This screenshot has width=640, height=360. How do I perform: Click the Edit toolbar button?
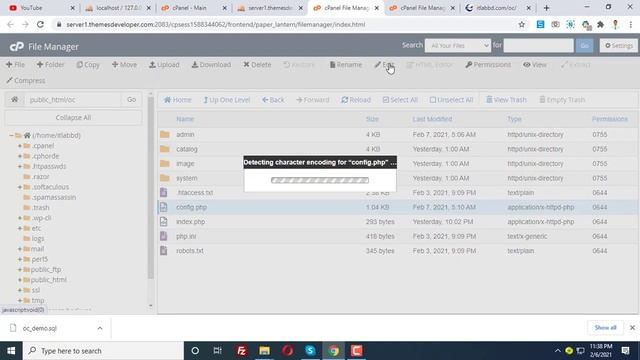coord(384,64)
